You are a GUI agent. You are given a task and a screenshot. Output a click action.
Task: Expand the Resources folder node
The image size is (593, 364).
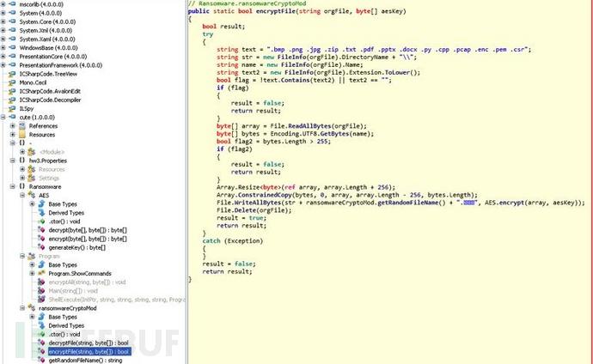13,135
